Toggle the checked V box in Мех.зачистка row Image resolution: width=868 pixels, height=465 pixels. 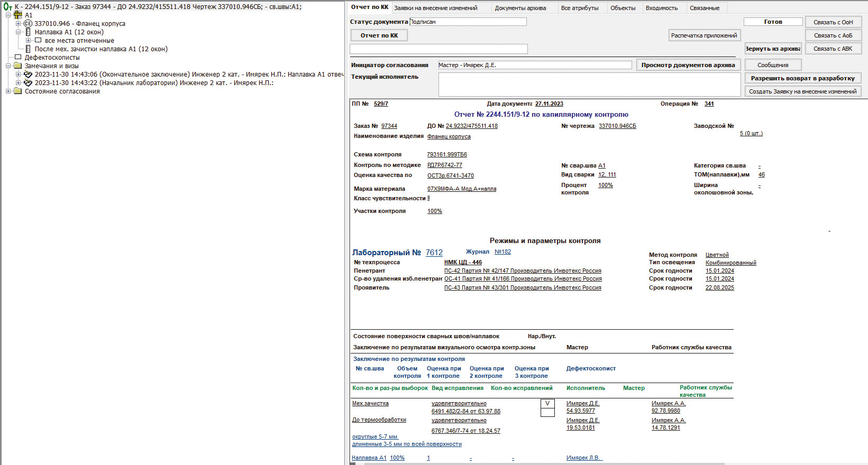pos(547,404)
